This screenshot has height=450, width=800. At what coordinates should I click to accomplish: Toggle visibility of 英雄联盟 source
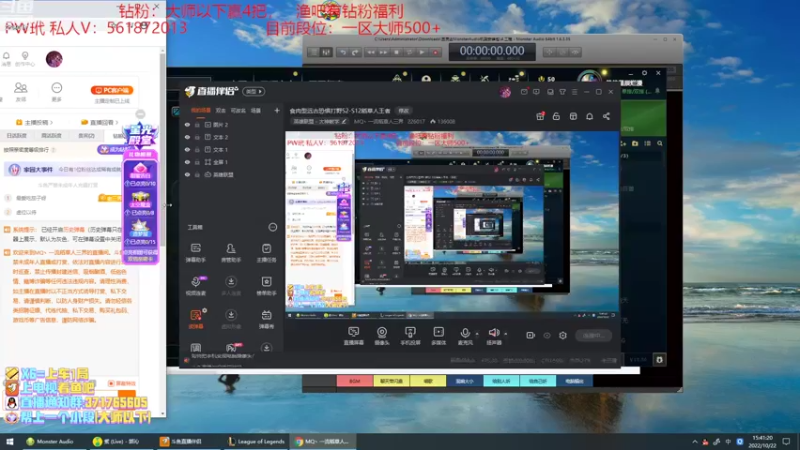[x=187, y=174]
